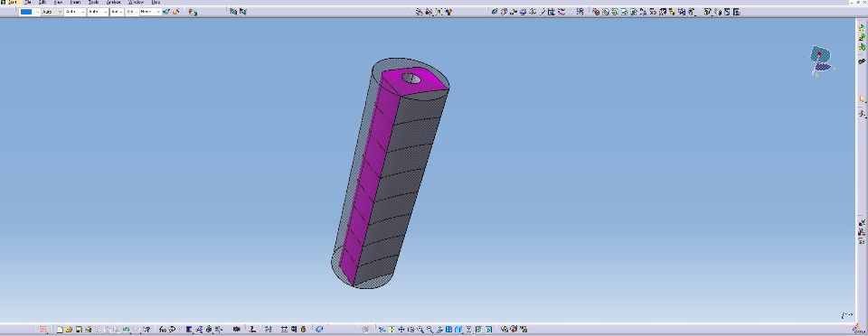This screenshot has width=868, height=336.
Task: Click the Zoom In magnifier icon
Action: coord(420,330)
